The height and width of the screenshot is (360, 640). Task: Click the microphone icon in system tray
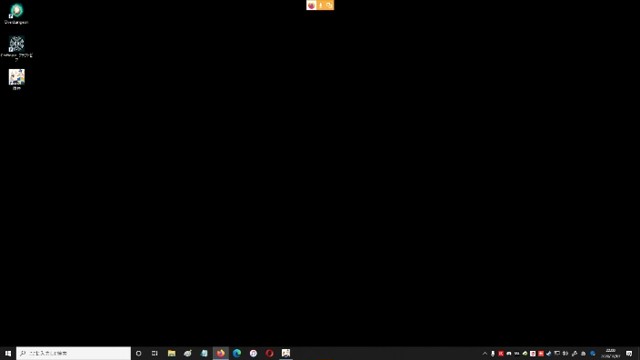[x=493, y=354]
